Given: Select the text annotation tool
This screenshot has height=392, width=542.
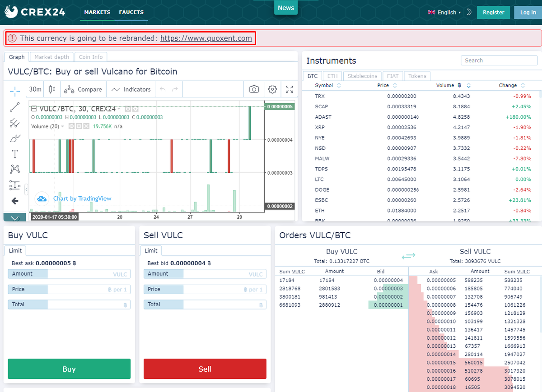Looking at the screenshot, I should click(15, 154).
